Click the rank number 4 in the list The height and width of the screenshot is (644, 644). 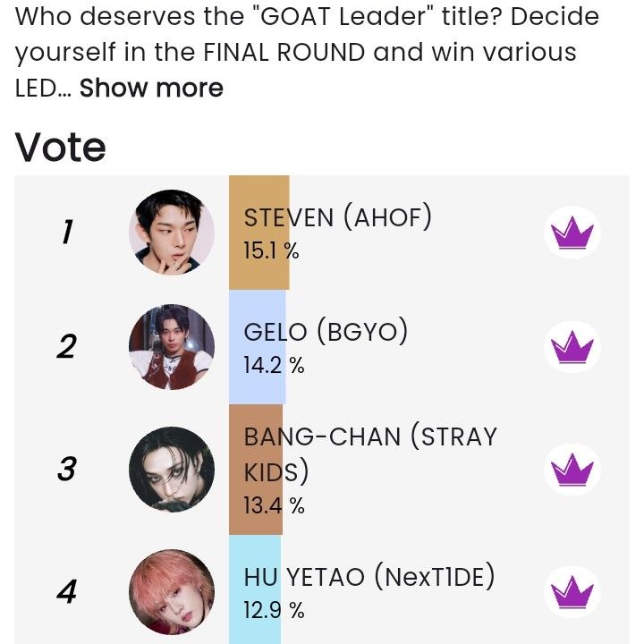(x=66, y=591)
